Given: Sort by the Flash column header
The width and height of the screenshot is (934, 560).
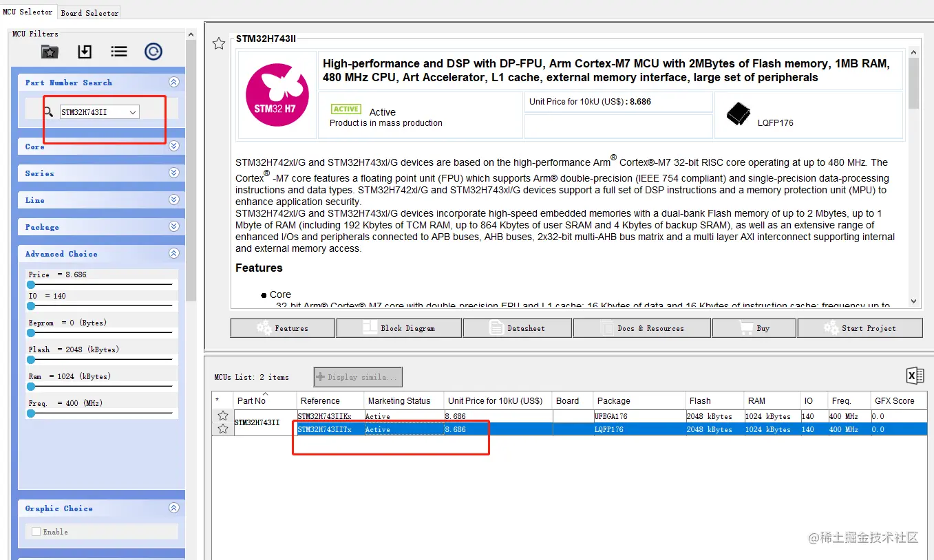Looking at the screenshot, I should pos(714,400).
